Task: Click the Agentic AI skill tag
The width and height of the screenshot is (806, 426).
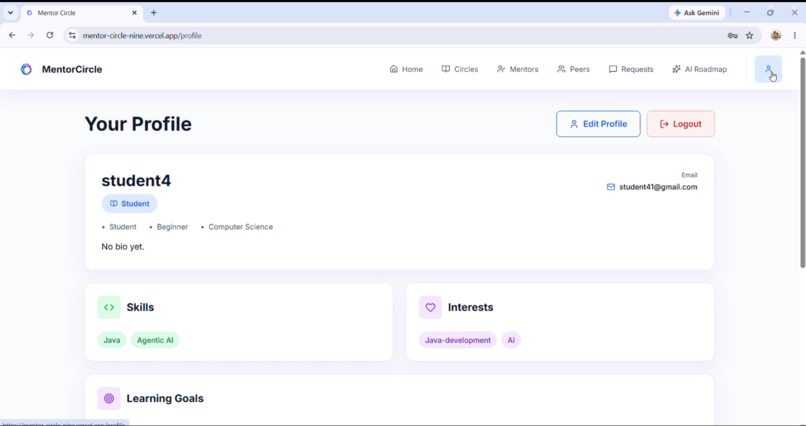Action: pyautogui.click(x=155, y=340)
